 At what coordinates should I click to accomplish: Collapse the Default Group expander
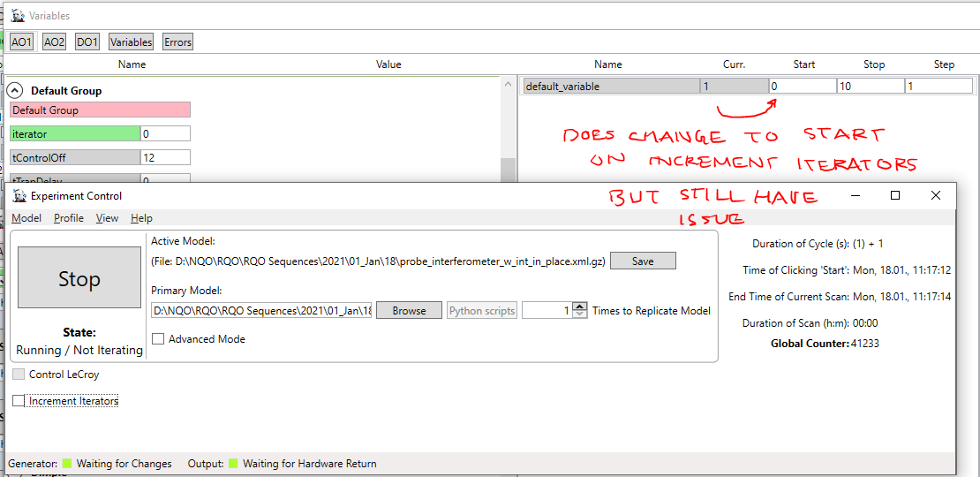click(x=16, y=91)
